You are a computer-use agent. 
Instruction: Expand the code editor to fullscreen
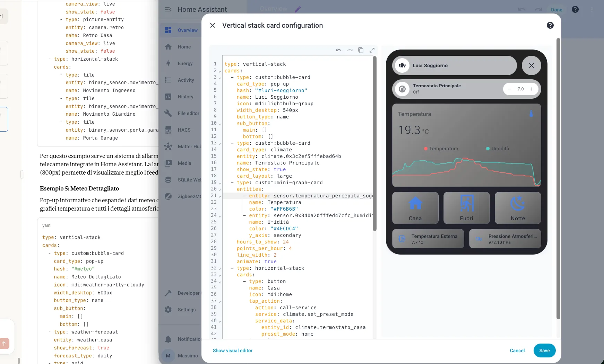[x=372, y=51]
